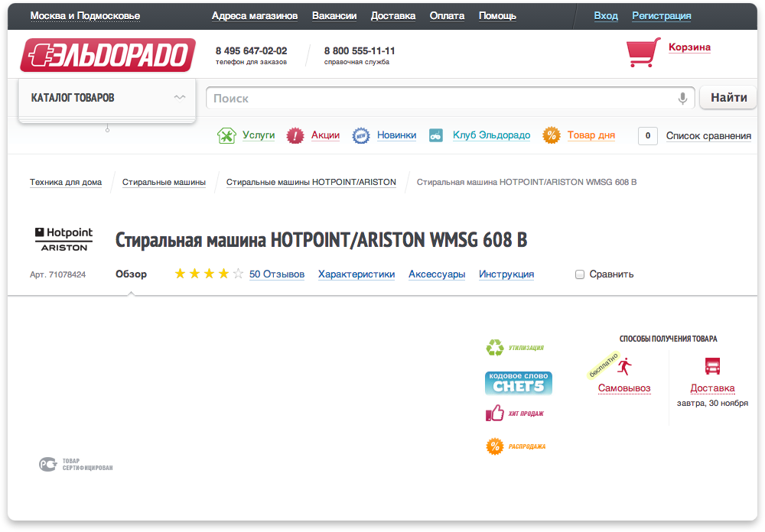Open the Аксессуары tab
The height and width of the screenshot is (532, 765).
point(437,274)
